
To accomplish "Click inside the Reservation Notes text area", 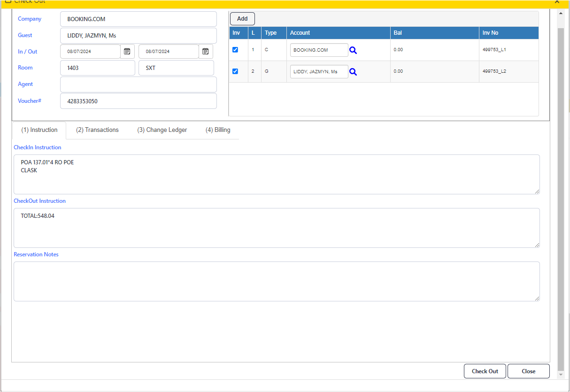I will (x=277, y=282).
